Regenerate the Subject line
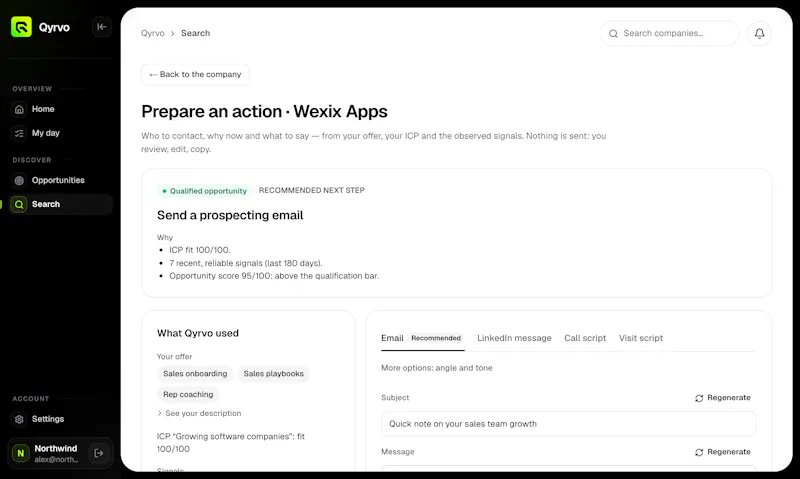 click(722, 398)
